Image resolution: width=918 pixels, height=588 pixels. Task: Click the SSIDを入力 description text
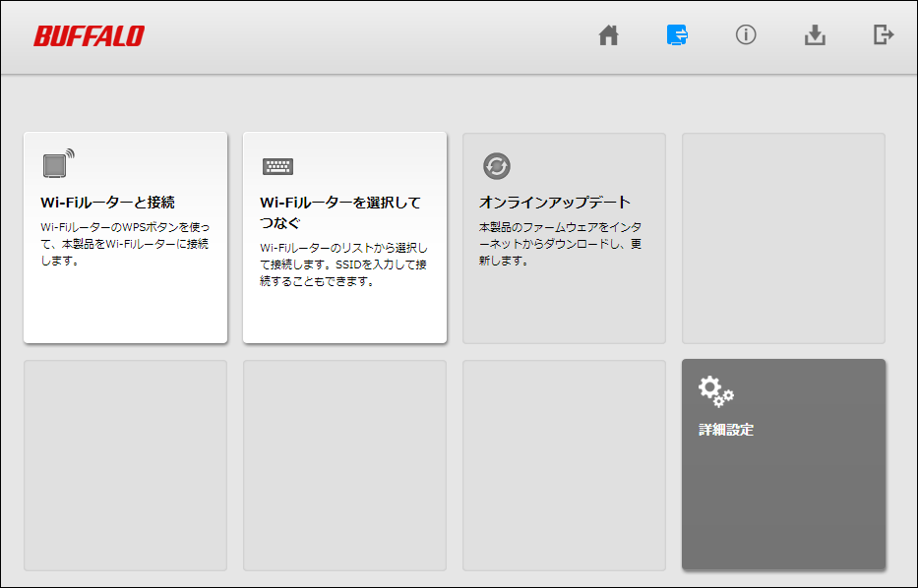click(x=342, y=265)
